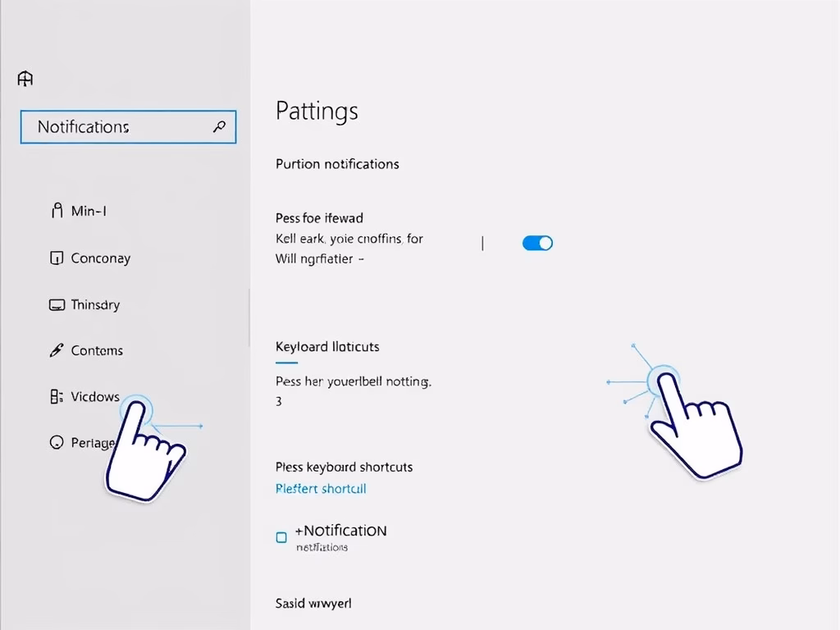The height and width of the screenshot is (630, 840).
Task: Click the home icon above the search box
Action: [x=25, y=79]
